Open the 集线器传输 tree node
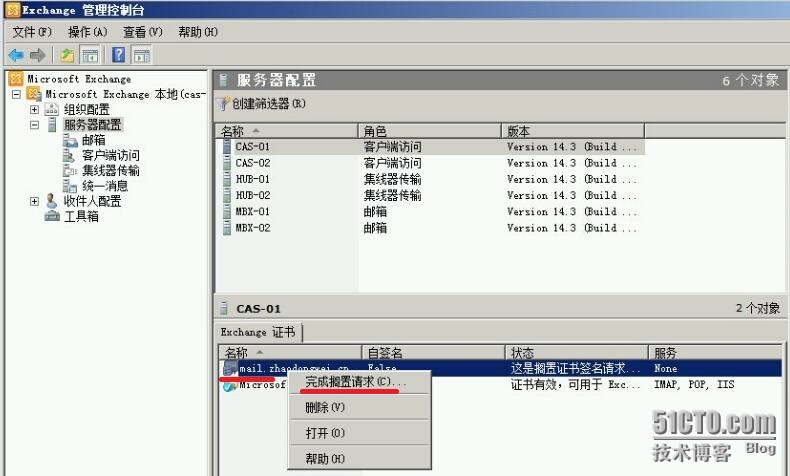The height and width of the screenshot is (476, 790). coord(111,170)
